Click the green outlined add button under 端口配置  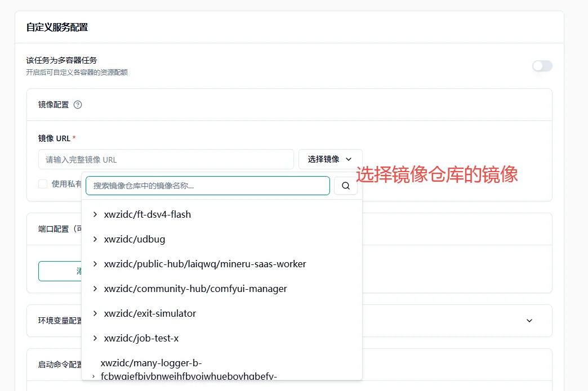click(60, 271)
